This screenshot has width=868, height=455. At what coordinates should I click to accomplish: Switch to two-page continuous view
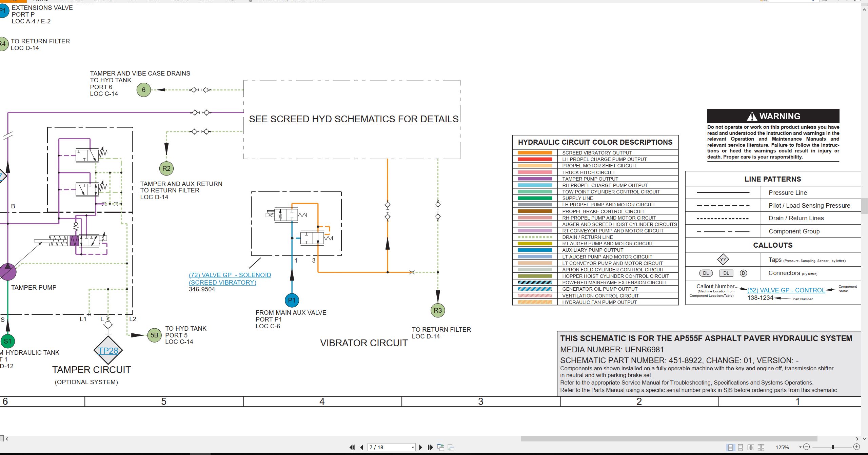[761, 447]
